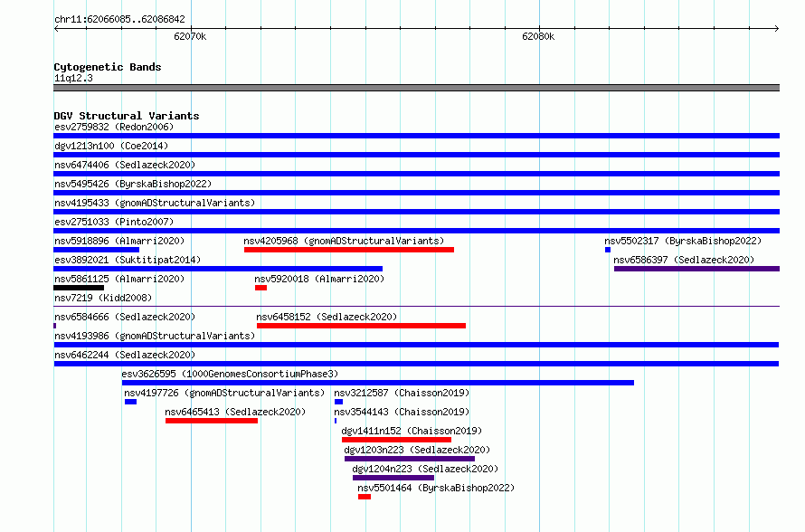Select nsv6474406 (Sedlazeck2020) label
Viewport: 805px width, 532px height.
click(x=125, y=165)
